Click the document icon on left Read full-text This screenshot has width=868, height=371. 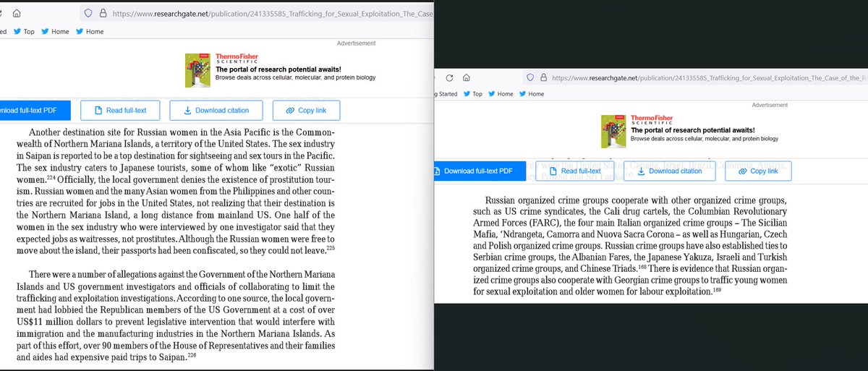pyautogui.click(x=98, y=111)
